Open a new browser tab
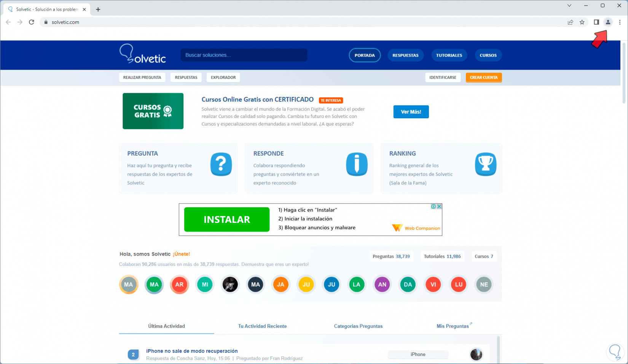The image size is (628, 364). [x=98, y=9]
